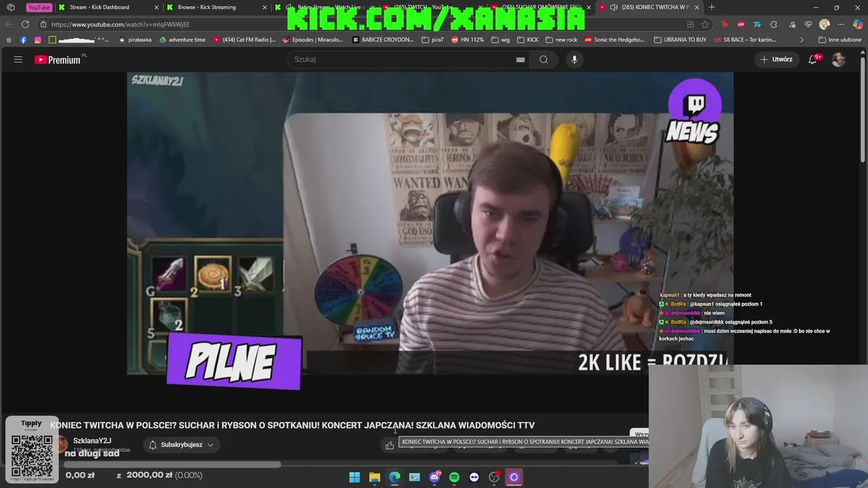The height and width of the screenshot is (488, 868).
Task: Open the piratawka bookmark
Action: click(x=135, y=40)
